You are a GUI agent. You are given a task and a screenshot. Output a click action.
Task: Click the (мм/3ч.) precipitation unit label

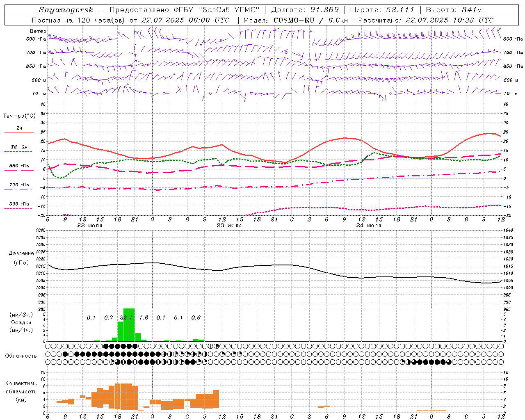click(x=21, y=315)
